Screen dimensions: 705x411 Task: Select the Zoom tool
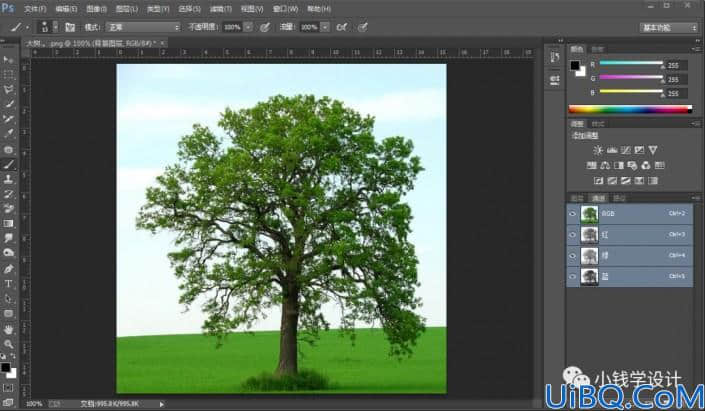pos(8,344)
